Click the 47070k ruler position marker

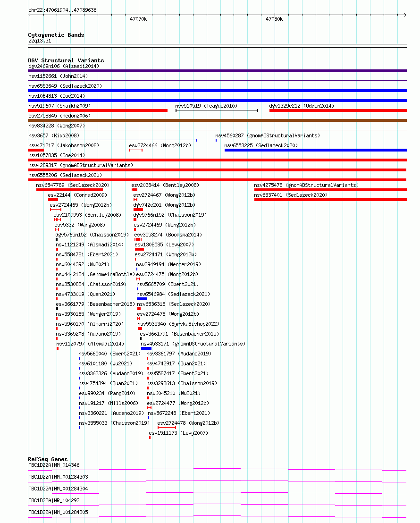138,19
